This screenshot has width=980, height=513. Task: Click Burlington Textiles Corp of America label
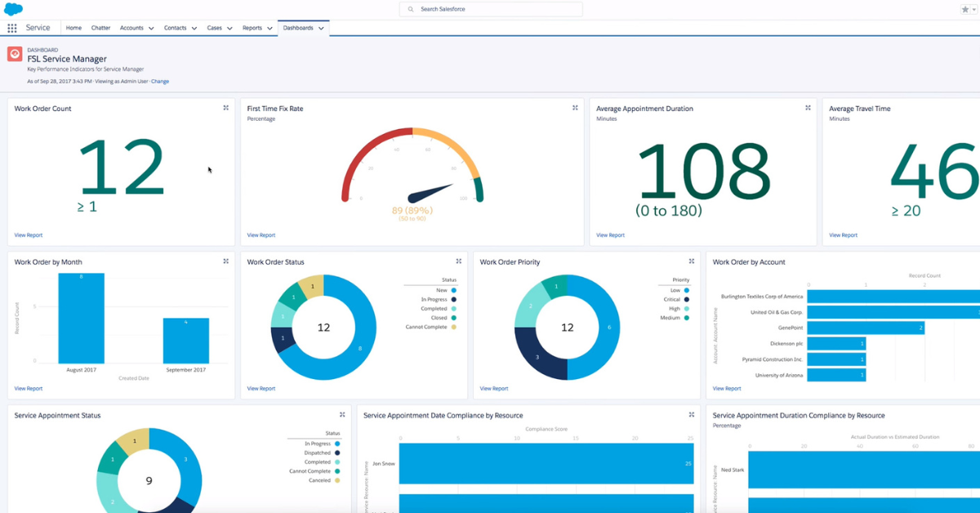761,297
